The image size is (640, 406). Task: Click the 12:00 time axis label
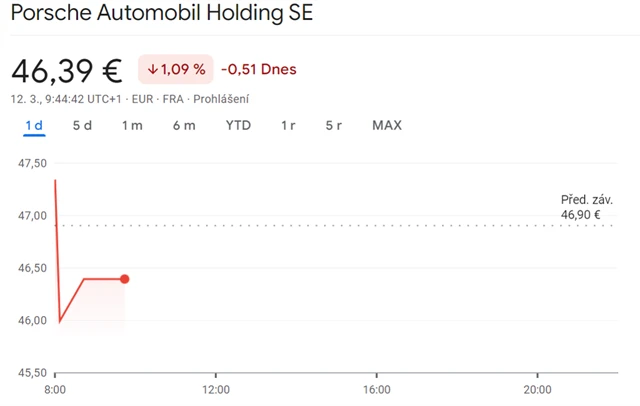click(x=216, y=388)
